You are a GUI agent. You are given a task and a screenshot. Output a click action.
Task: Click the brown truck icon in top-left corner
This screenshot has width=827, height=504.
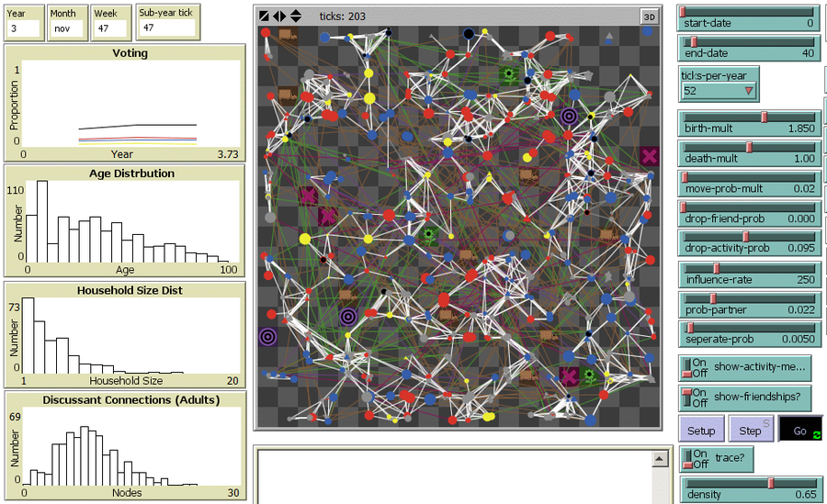[x=288, y=35]
